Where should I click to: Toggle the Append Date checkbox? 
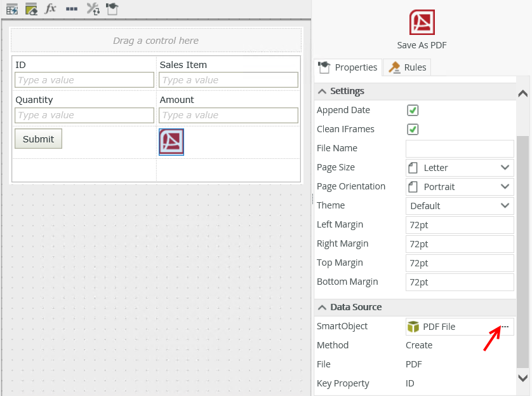413,111
